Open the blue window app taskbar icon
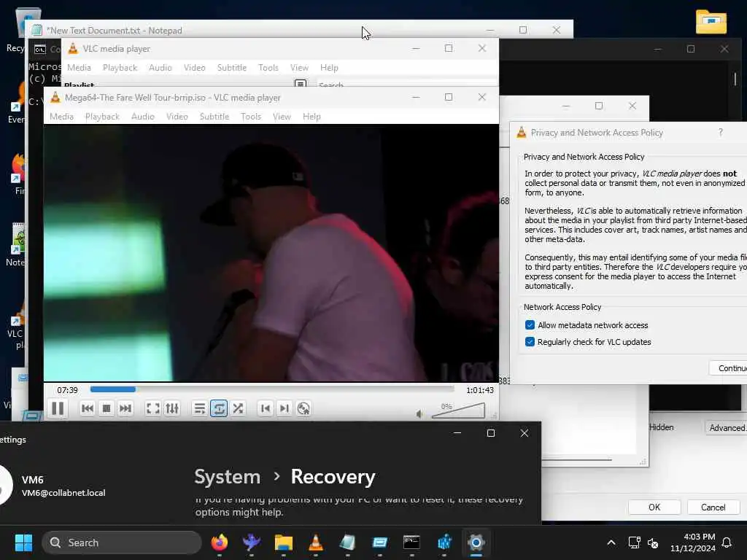This screenshot has width=747, height=560. pos(379,542)
